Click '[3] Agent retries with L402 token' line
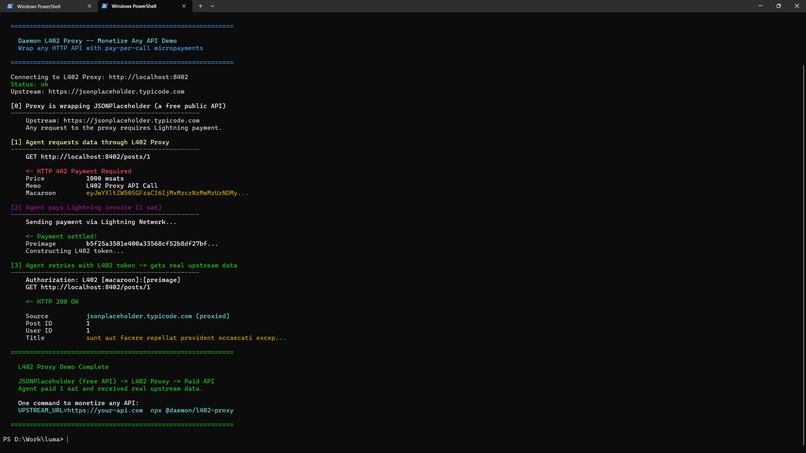Viewport: 806px width, 453px height. coord(124,265)
